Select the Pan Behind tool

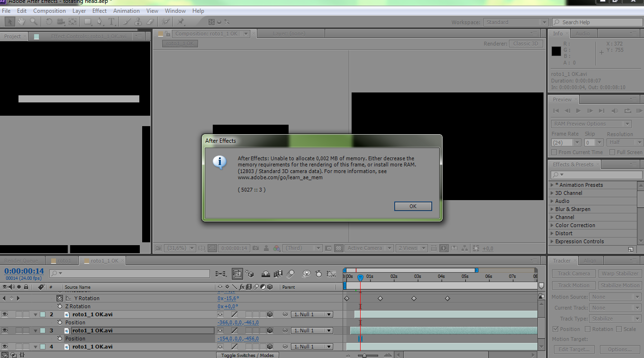(x=73, y=21)
